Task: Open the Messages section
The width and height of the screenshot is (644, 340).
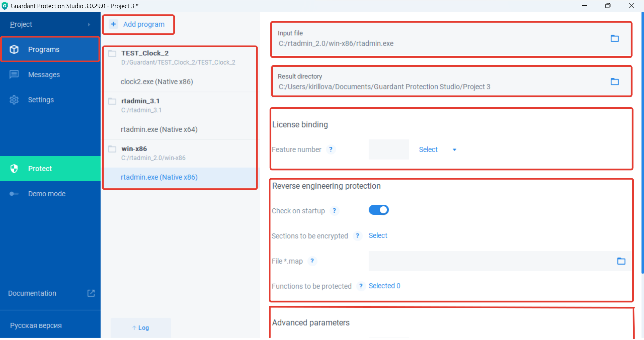Action: [x=44, y=75]
